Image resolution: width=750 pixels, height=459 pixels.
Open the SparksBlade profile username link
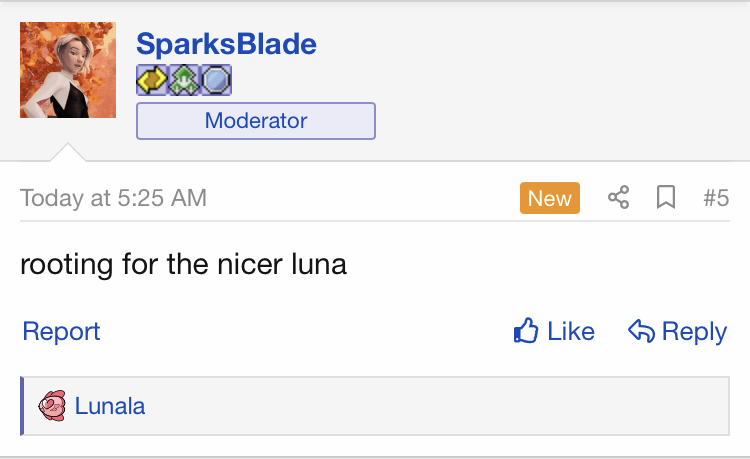226,44
